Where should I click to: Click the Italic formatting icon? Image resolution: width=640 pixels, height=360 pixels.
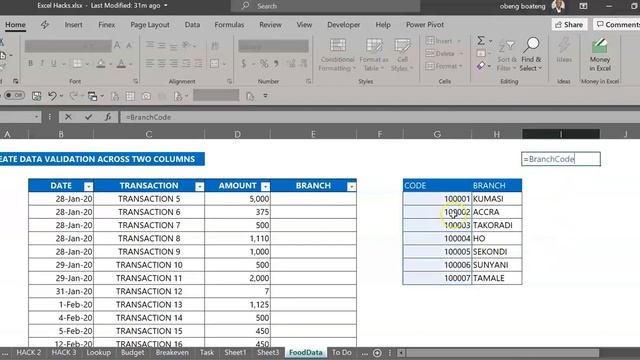point(42,63)
